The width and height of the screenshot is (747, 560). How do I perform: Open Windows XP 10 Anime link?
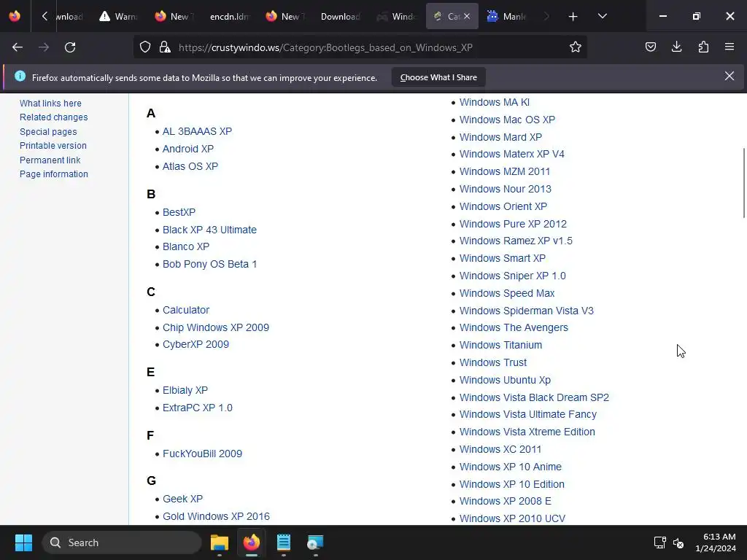(x=510, y=467)
